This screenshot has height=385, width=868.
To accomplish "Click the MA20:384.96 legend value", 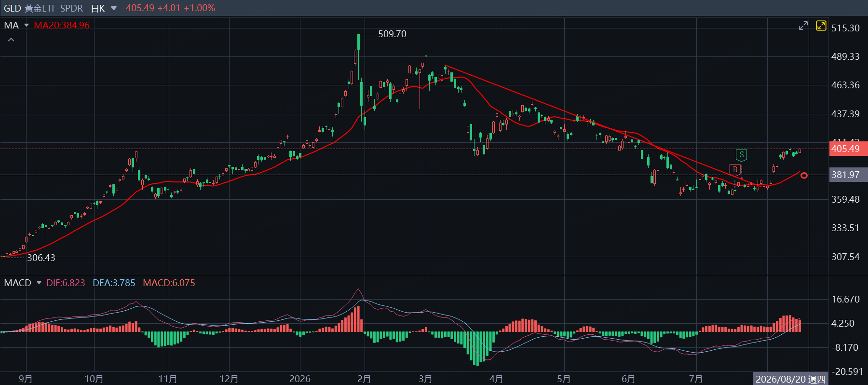I will (62, 25).
